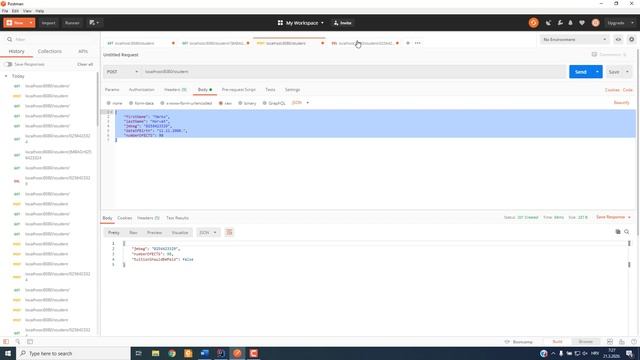Switch the bottom bar to Build mode
Image resolution: width=640 pixels, height=360 pixels.
557,342
